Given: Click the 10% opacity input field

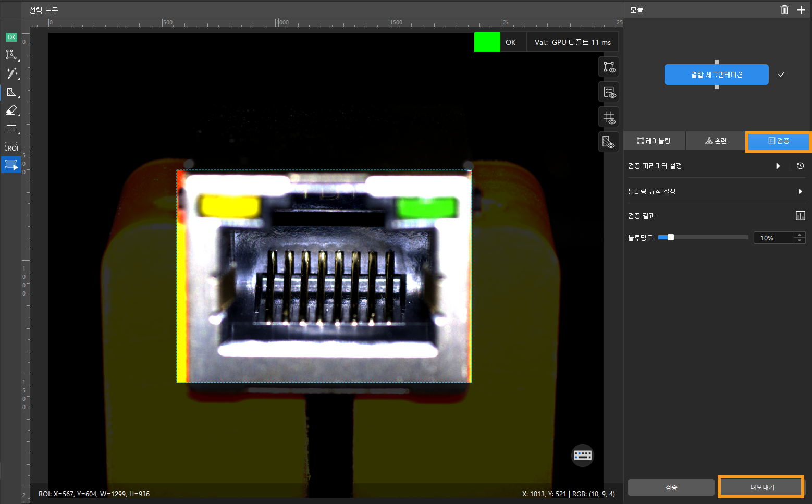Looking at the screenshot, I should tap(773, 238).
